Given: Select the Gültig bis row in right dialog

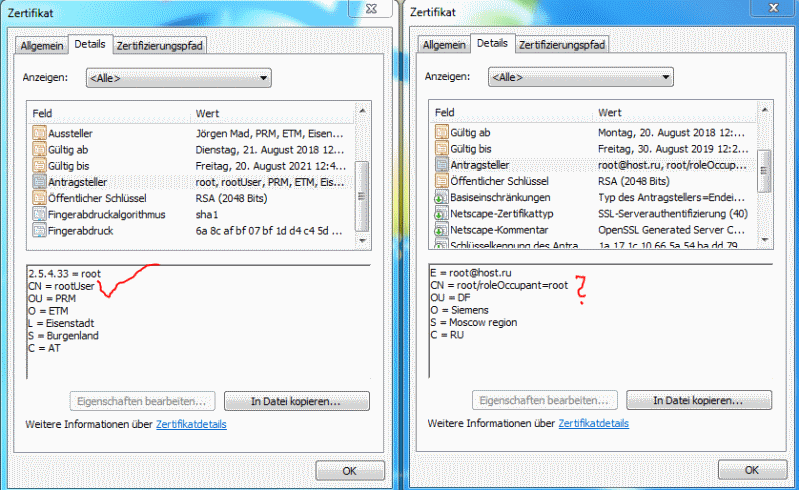Looking at the screenshot, I should click(x=593, y=149).
